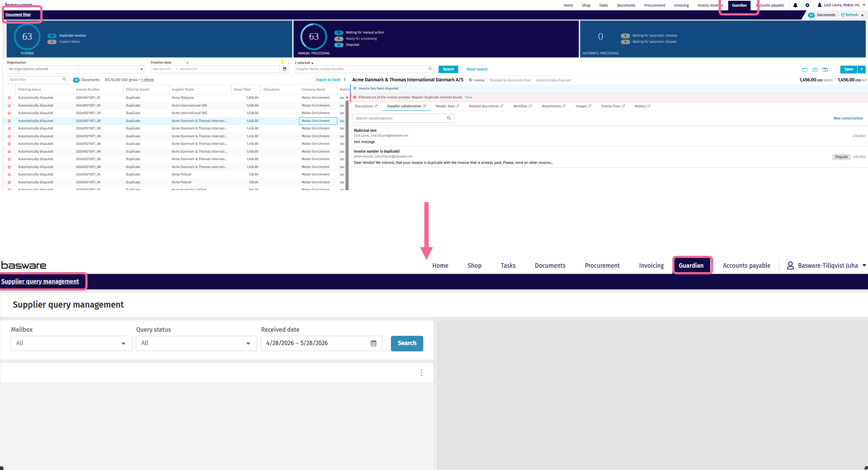Open Invoicing in top small navigation
This screenshot has width=868, height=470.
tap(681, 5)
